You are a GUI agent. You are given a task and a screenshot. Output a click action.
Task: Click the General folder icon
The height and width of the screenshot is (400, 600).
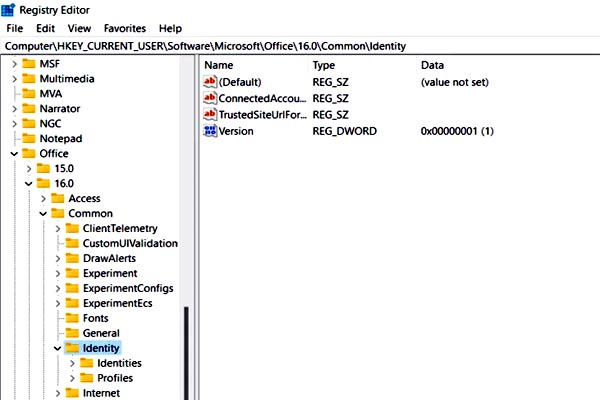[x=72, y=333]
